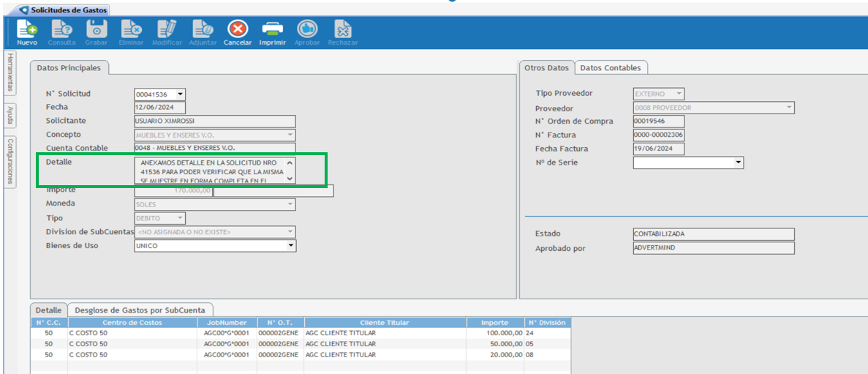
Task: Click the Detalle scroll down arrow
Action: click(290, 179)
